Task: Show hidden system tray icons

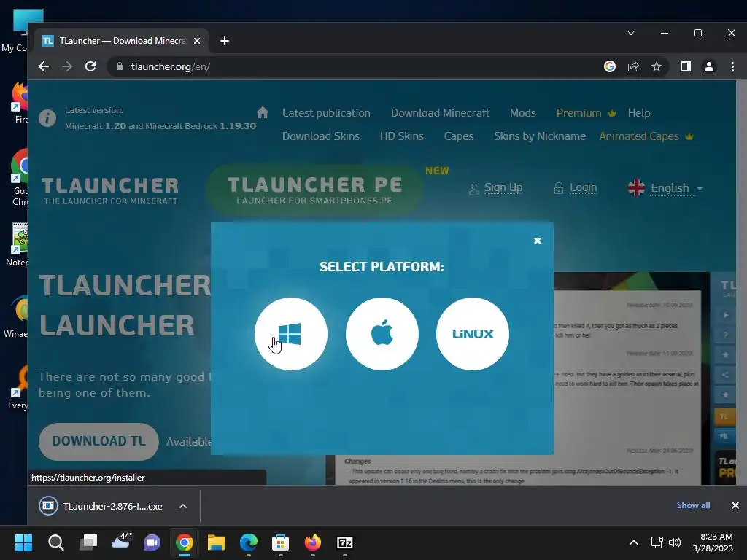Action: point(634,542)
